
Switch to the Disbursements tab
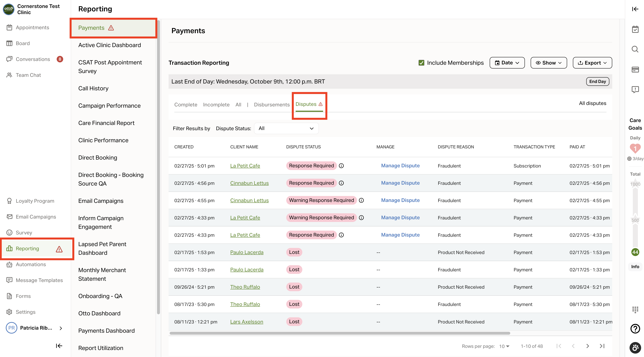272,105
